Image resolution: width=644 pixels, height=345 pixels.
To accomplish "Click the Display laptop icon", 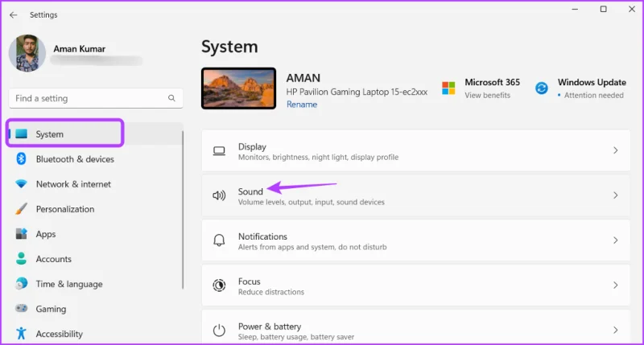I will point(219,151).
